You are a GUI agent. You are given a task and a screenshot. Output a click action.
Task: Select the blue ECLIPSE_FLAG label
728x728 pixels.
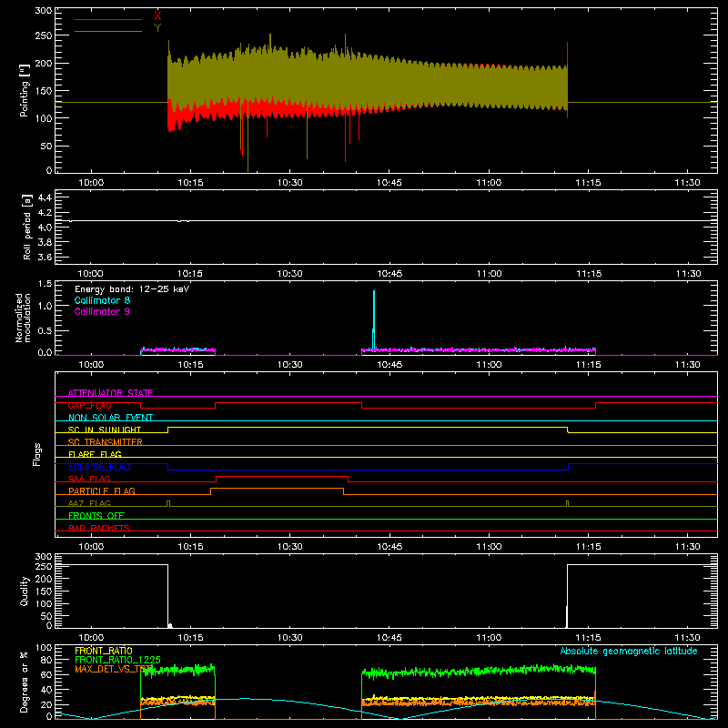pyautogui.click(x=99, y=467)
